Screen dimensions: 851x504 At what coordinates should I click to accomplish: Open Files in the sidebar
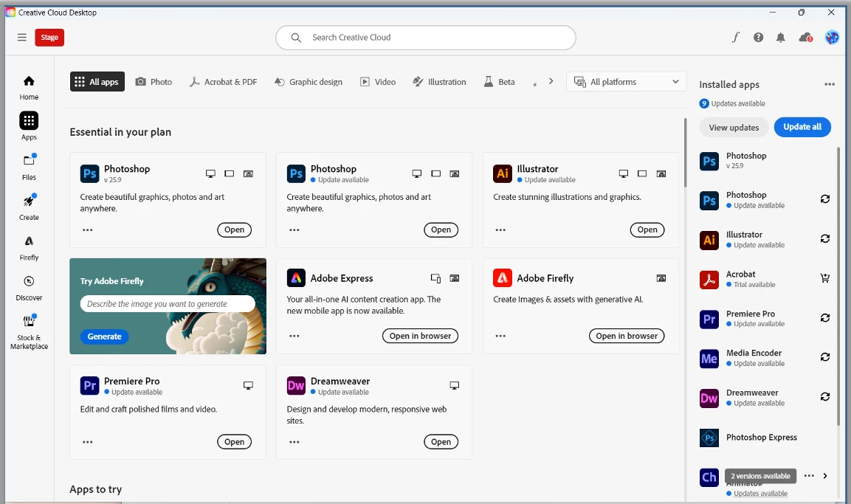(29, 167)
